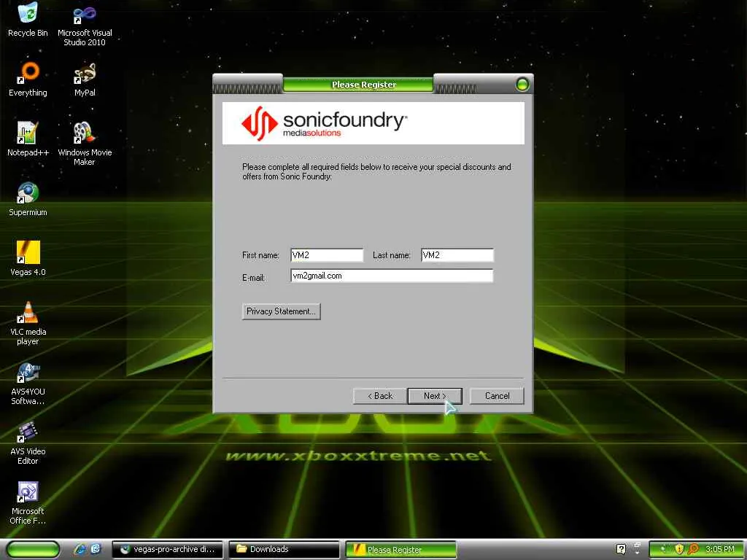
Task: Select the VLC media player shortcut
Action: point(28,323)
